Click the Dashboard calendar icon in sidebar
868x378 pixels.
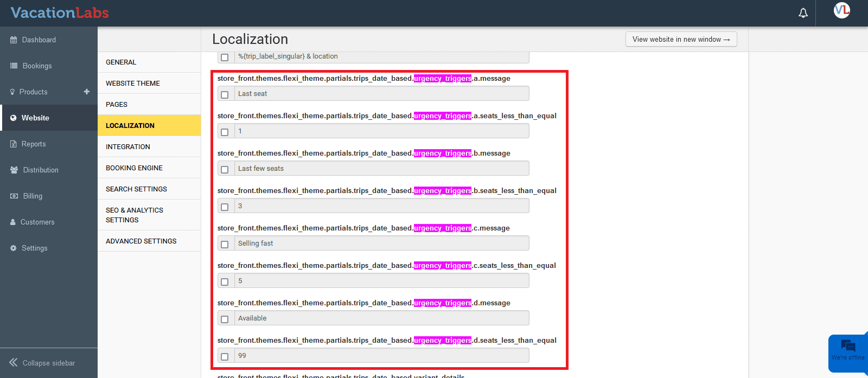click(x=14, y=40)
